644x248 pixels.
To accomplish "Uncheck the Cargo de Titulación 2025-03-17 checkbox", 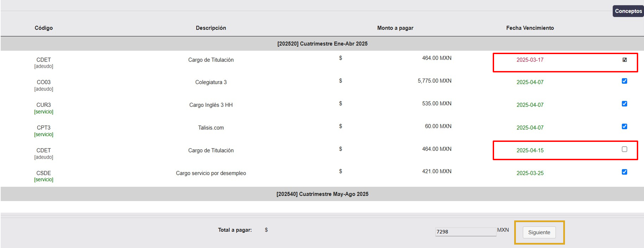I will coord(624,60).
